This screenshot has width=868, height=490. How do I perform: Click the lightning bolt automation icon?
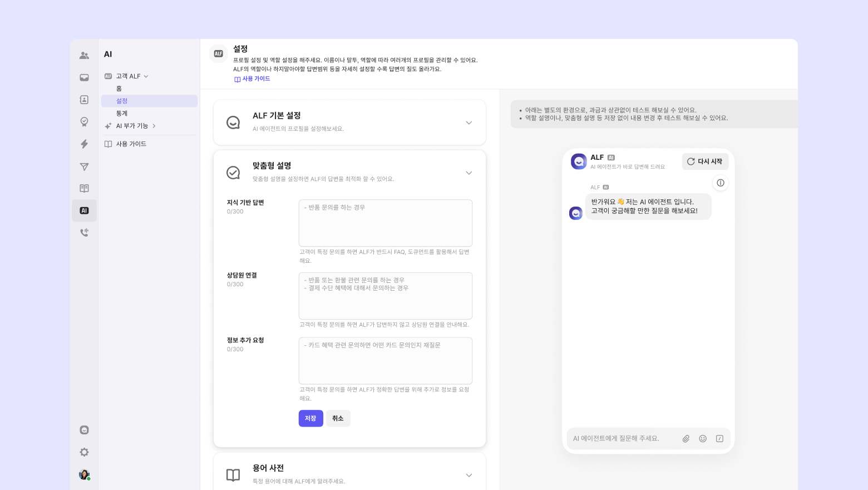coord(84,144)
